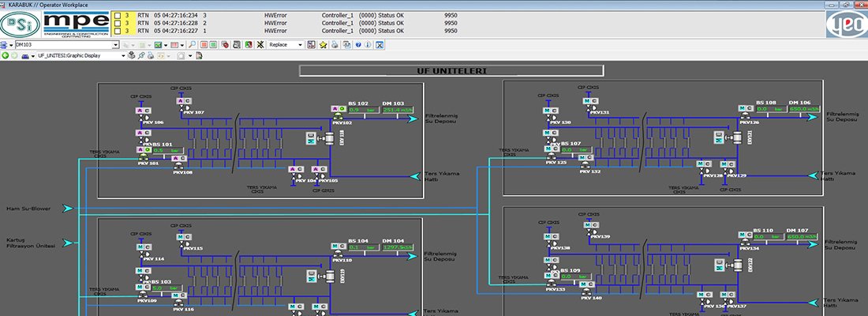Tick the third alarm row checkbox
868x316 pixels.
pos(118,31)
